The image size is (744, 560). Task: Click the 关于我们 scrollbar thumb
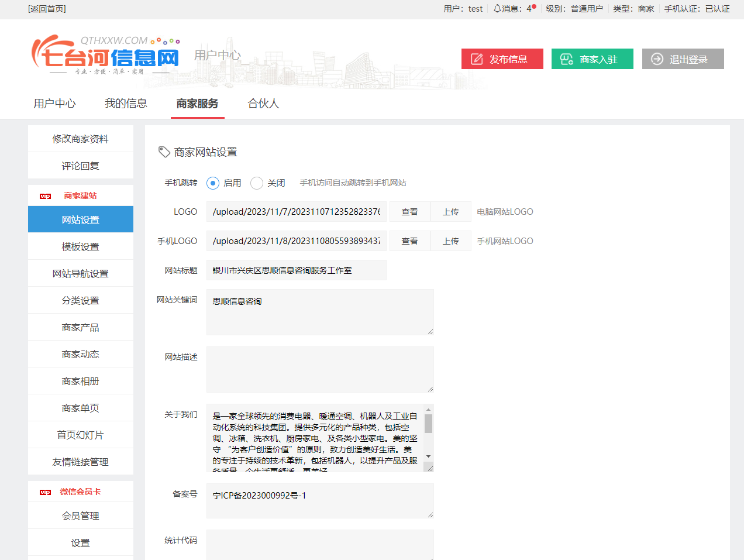pos(428,424)
